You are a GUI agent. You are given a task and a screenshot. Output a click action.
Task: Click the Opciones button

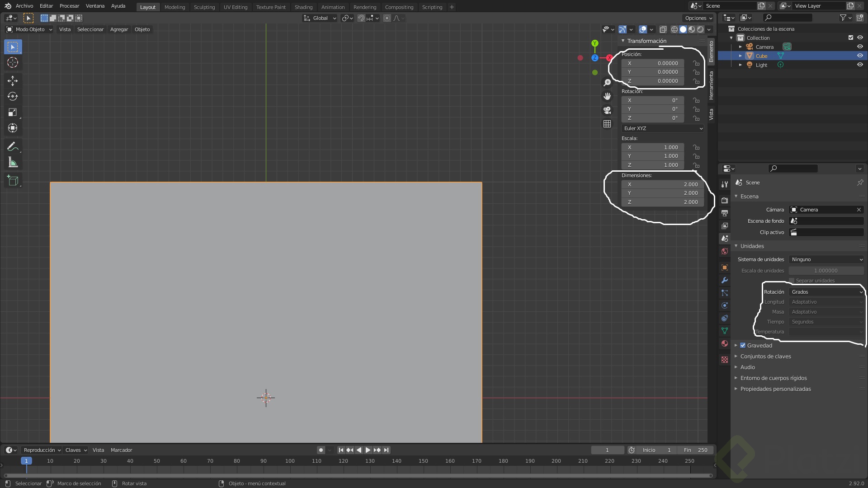point(698,18)
